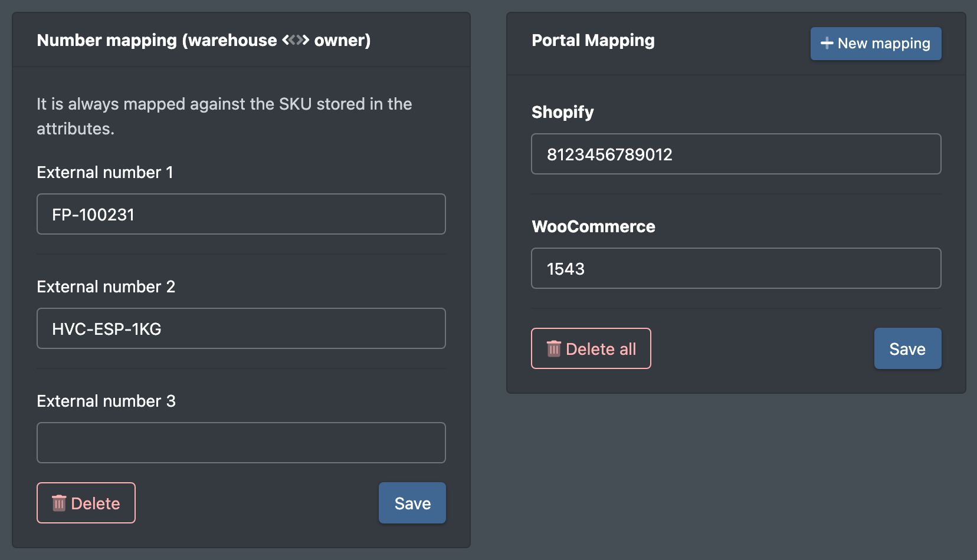The image size is (977, 560).
Task: Click the plus icon in New mapping
Action: [827, 43]
